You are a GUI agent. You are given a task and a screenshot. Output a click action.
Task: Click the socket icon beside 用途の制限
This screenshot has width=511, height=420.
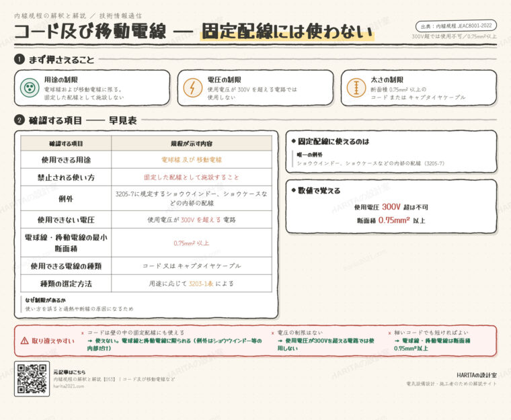pyautogui.click(x=30, y=87)
